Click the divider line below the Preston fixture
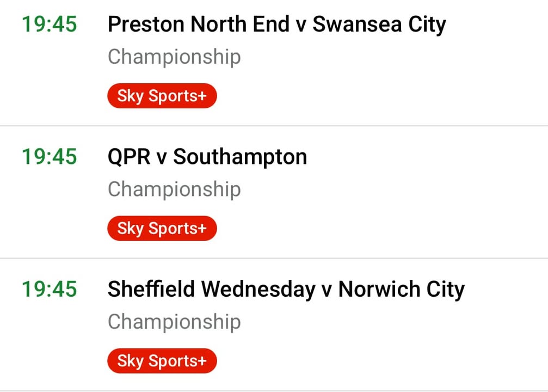548x392 pixels. tap(274, 126)
